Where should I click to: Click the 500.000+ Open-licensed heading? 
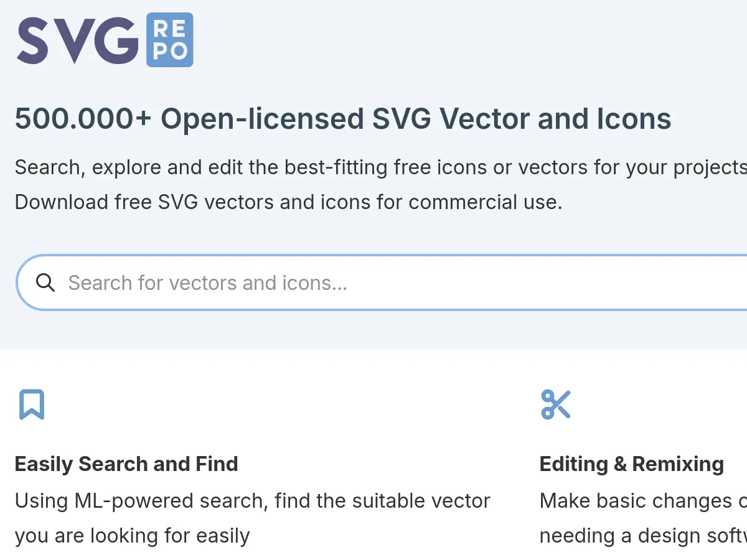(x=342, y=118)
